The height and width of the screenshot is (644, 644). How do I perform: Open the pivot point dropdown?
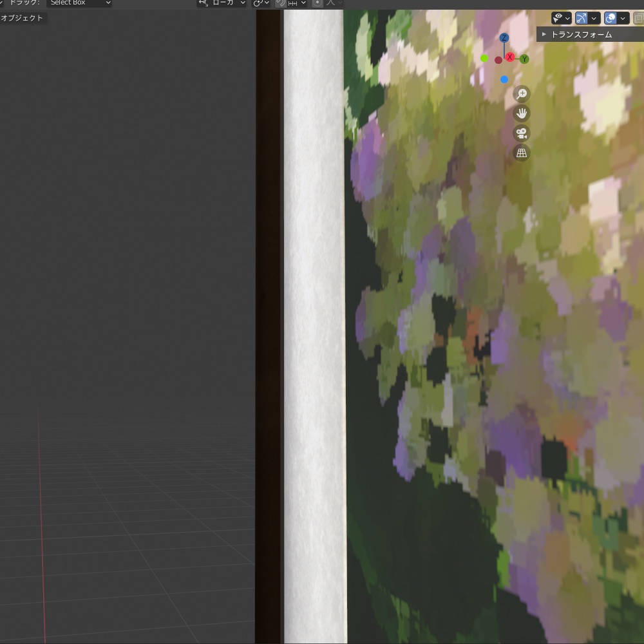click(x=261, y=3)
